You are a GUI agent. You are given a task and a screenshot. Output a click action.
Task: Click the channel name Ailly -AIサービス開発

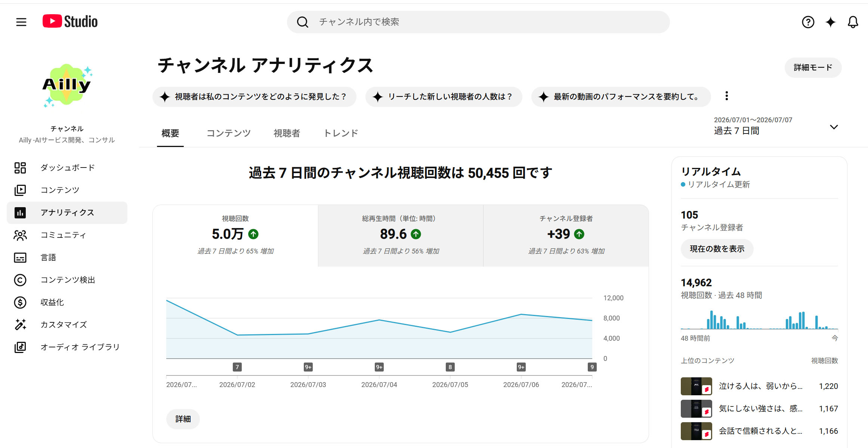[67, 140]
